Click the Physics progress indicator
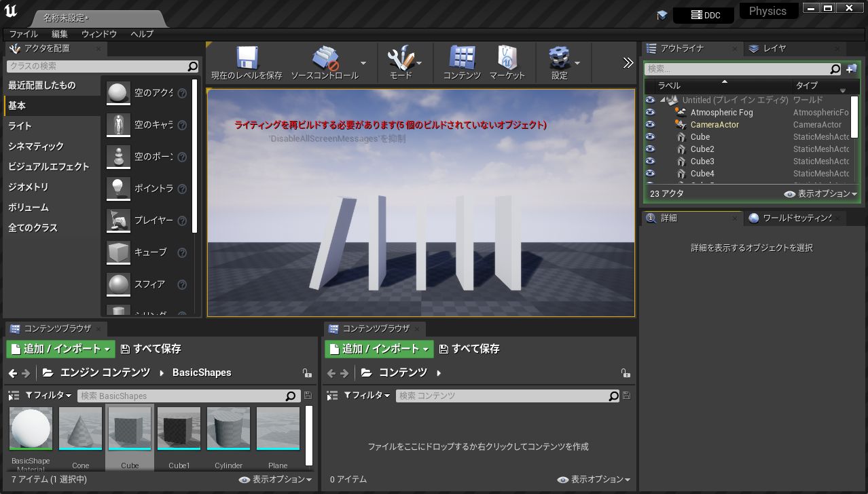Image resolution: width=868 pixels, height=494 pixels. tap(768, 10)
